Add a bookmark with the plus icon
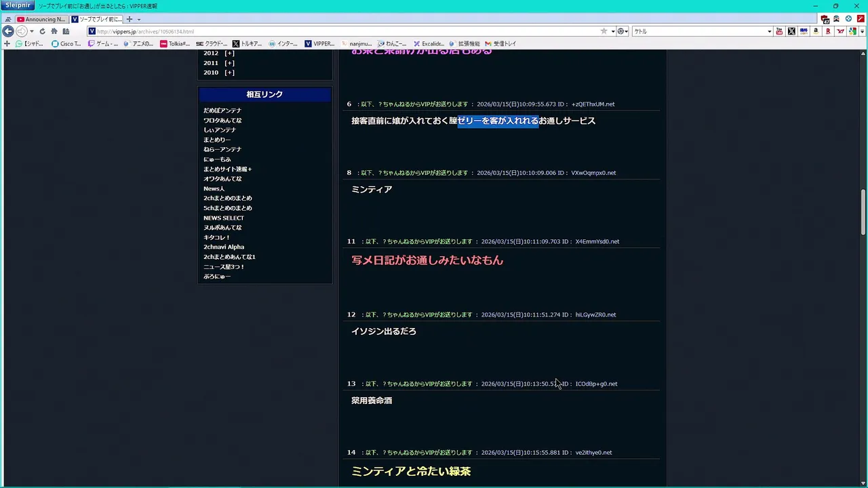Screen dimensions: 868x488 (7, 43)
